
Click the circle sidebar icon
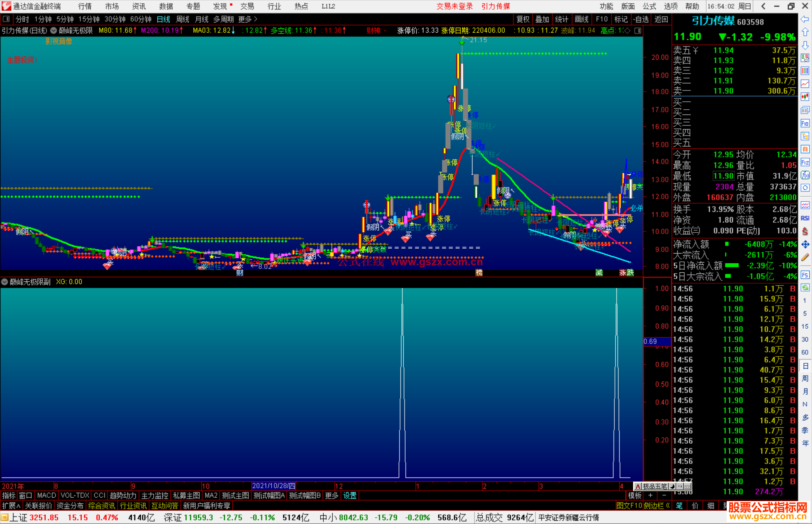tap(805, 188)
